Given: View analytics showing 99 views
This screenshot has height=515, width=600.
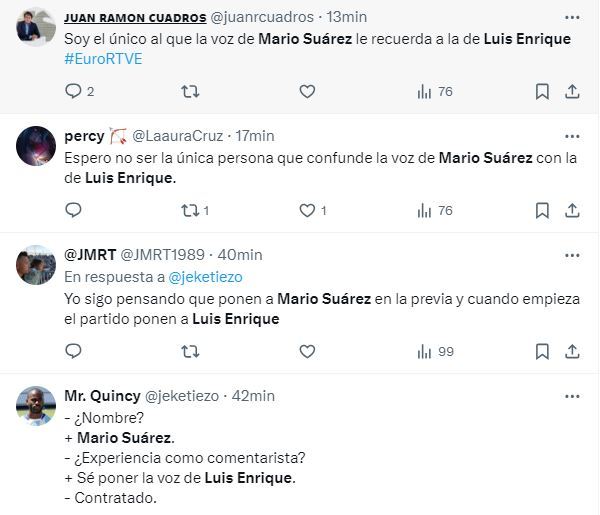Looking at the screenshot, I should (434, 351).
